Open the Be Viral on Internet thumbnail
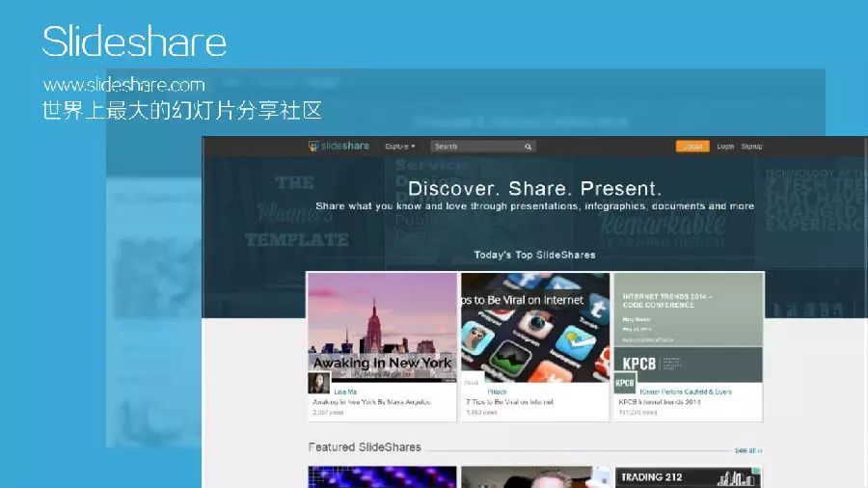The image size is (868, 488). pos(535,327)
